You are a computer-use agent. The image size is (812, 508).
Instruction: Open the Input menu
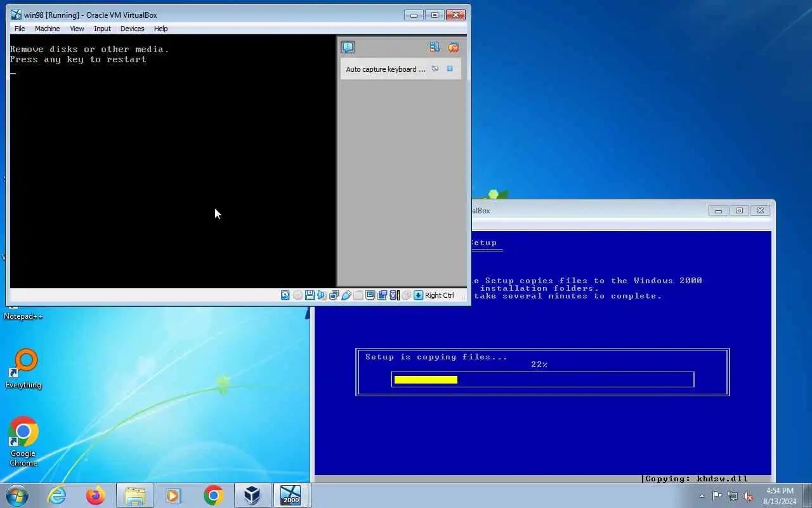pos(102,29)
